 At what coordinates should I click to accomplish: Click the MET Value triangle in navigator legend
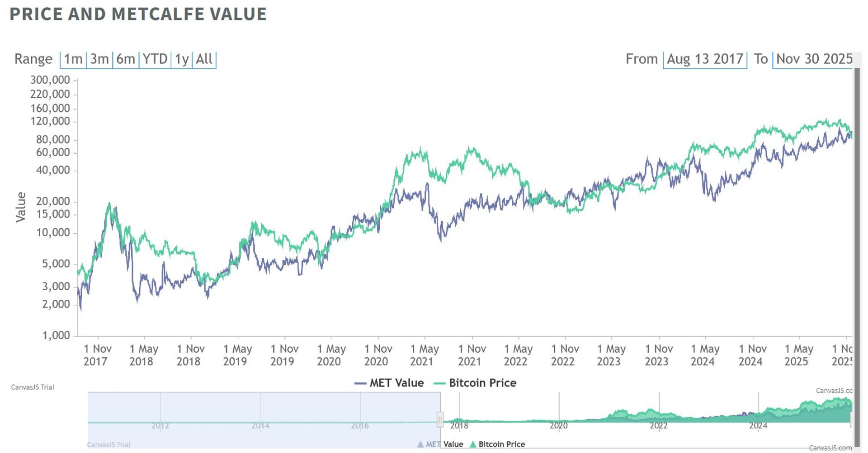click(420, 444)
